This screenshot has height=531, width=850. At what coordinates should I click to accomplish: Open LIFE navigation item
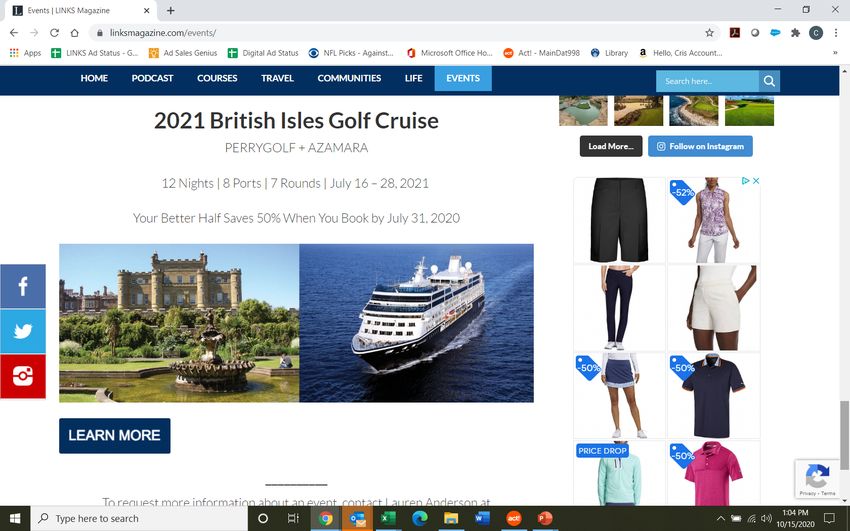pos(413,78)
